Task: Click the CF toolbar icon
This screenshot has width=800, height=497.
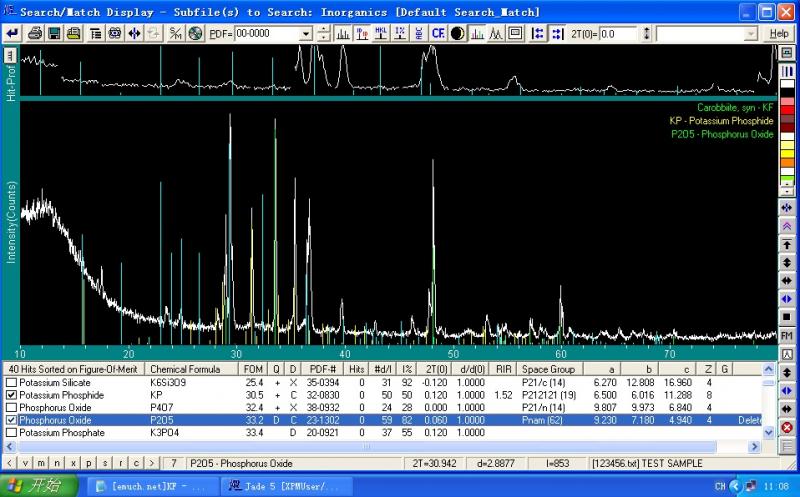Action: [438, 33]
